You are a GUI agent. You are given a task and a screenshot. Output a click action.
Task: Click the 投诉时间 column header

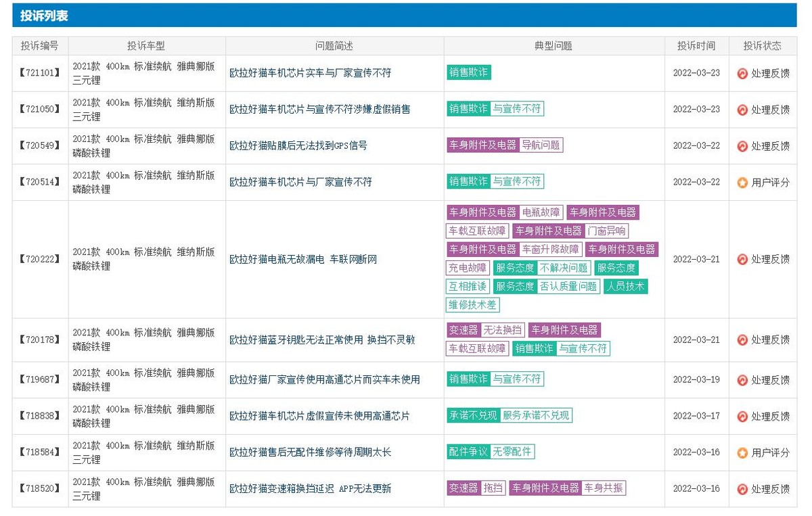[696, 46]
